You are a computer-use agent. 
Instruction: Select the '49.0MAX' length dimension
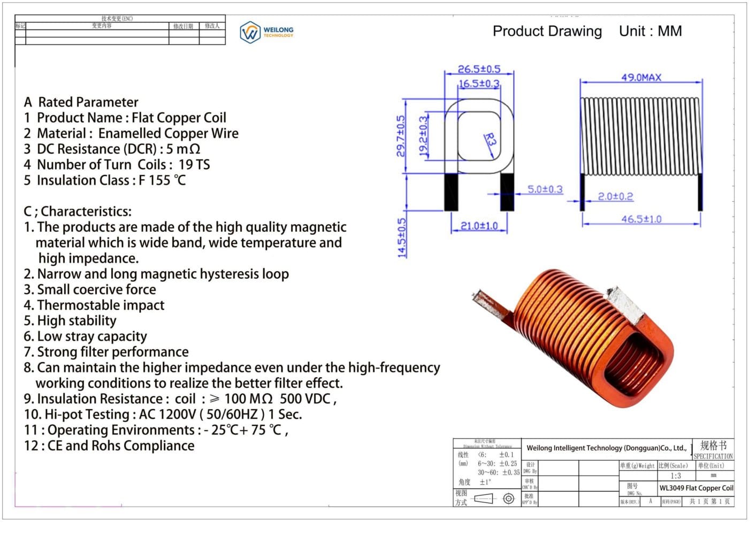(x=641, y=77)
